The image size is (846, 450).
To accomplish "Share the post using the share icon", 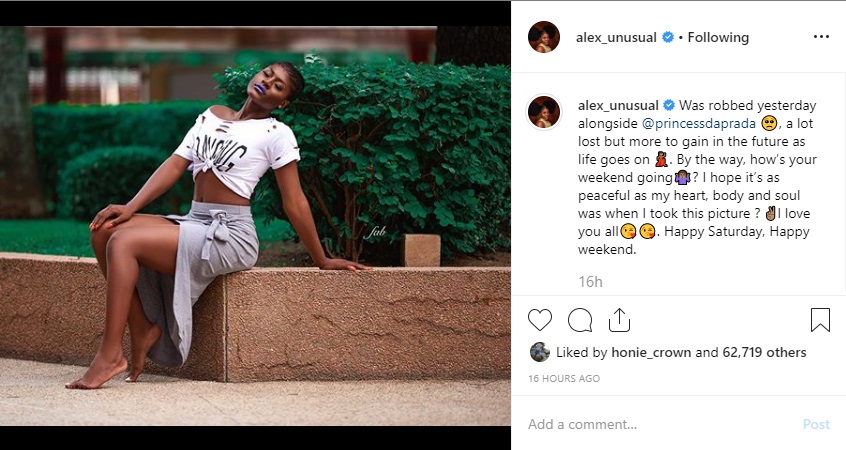I will 619,320.
